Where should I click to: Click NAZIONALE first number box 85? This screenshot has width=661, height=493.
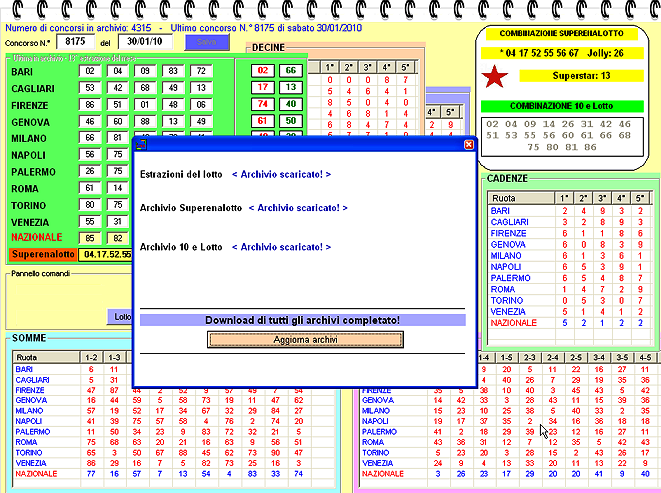90,238
